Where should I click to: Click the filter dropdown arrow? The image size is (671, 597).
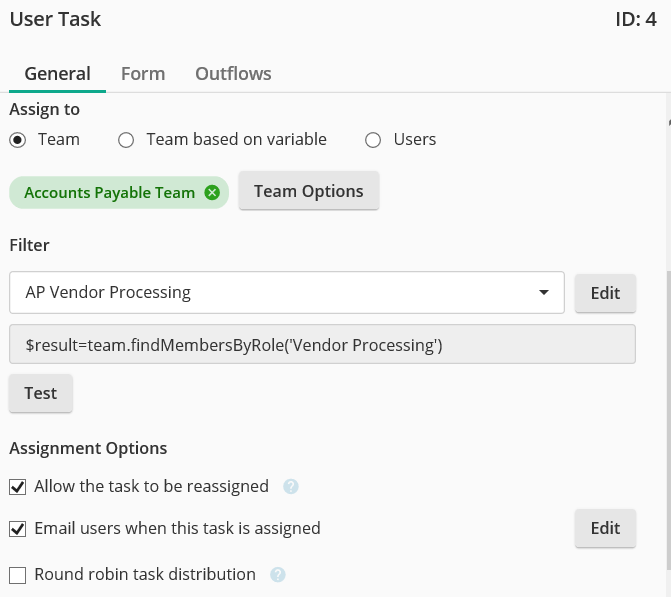pyautogui.click(x=544, y=293)
